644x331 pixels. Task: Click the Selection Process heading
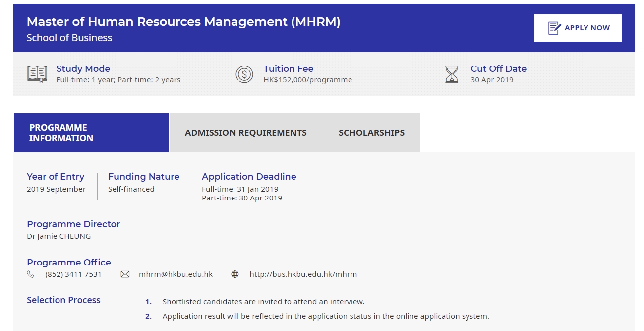tap(63, 300)
